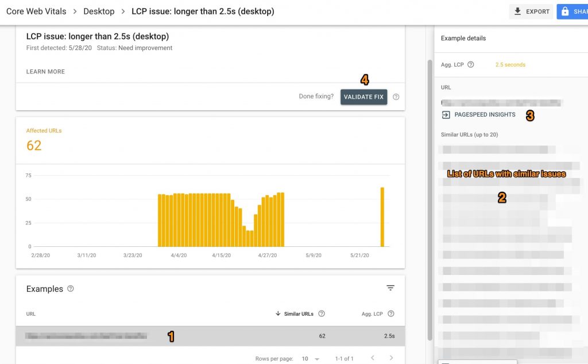
Task: Open the Rows per page dropdown
Action: click(311, 358)
